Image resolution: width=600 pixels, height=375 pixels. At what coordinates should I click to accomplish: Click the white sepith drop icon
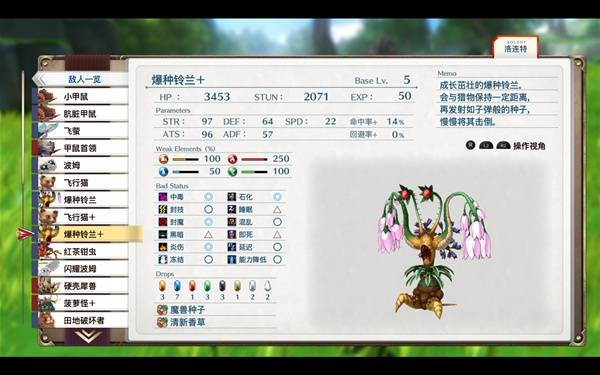267,286
